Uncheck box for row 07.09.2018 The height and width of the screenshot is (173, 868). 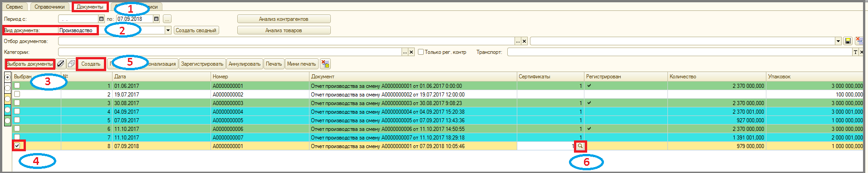coord(17,146)
